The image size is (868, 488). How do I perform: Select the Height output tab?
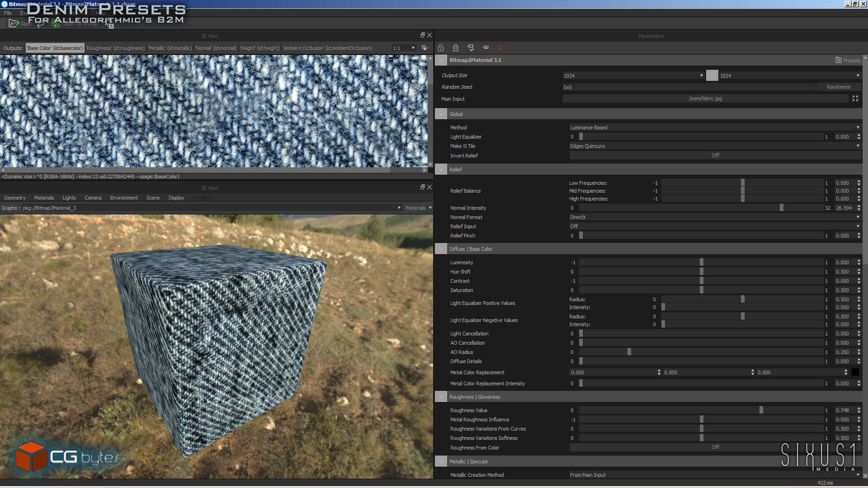(259, 48)
